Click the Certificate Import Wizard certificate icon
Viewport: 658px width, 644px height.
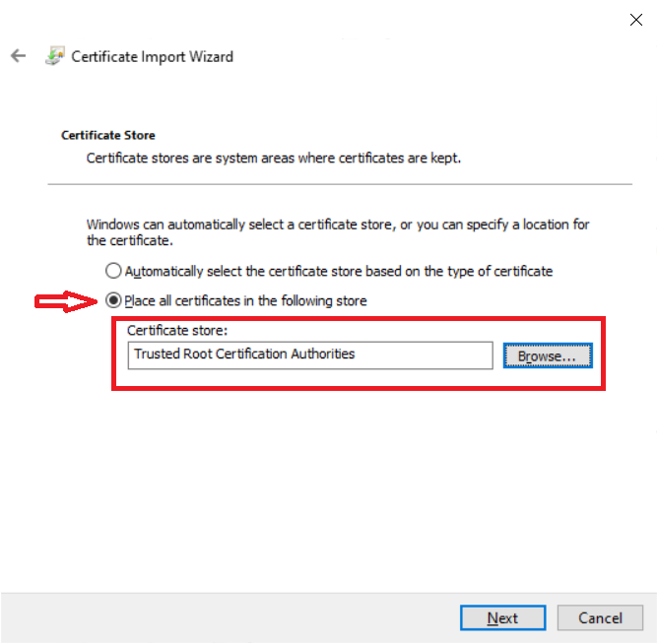pyautogui.click(x=55, y=56)
